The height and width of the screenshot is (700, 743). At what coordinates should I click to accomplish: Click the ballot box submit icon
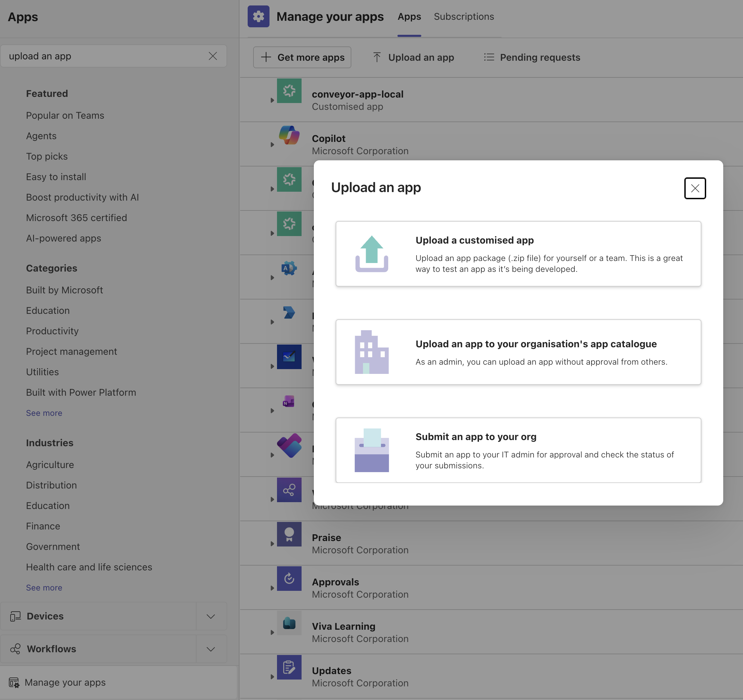click(x=371, y=450)
